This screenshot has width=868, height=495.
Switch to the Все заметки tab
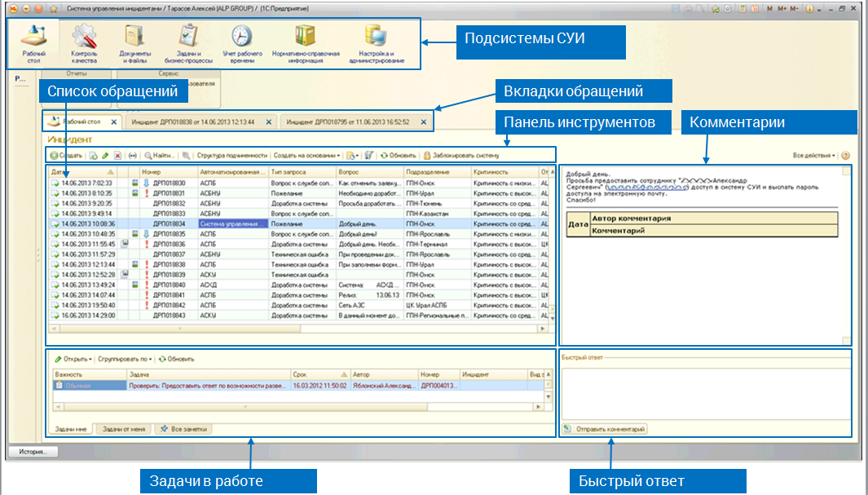click(183, 429)
